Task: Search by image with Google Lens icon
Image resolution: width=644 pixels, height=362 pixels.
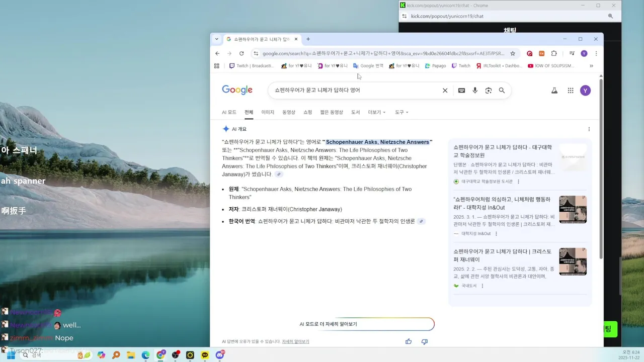Action: click(488, 90)
